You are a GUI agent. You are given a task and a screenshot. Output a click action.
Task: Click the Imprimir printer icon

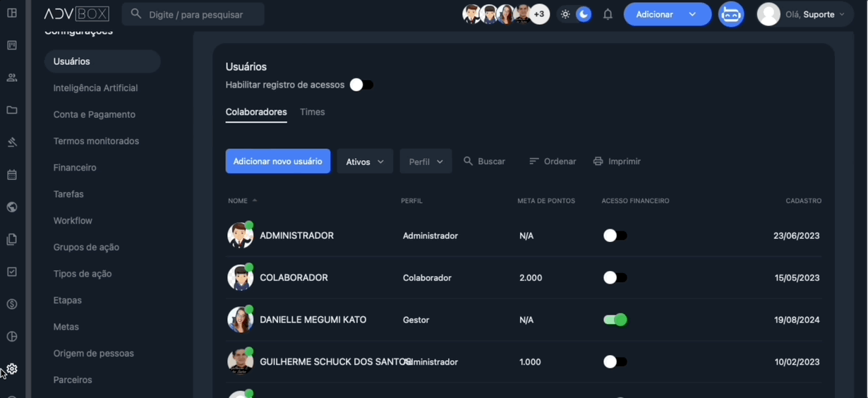click(598, 162)
